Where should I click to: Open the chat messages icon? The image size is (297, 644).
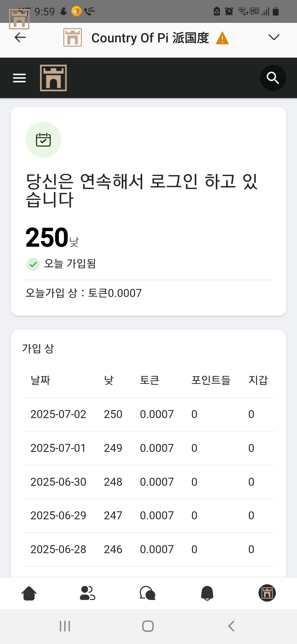click(x=148, y=593)
